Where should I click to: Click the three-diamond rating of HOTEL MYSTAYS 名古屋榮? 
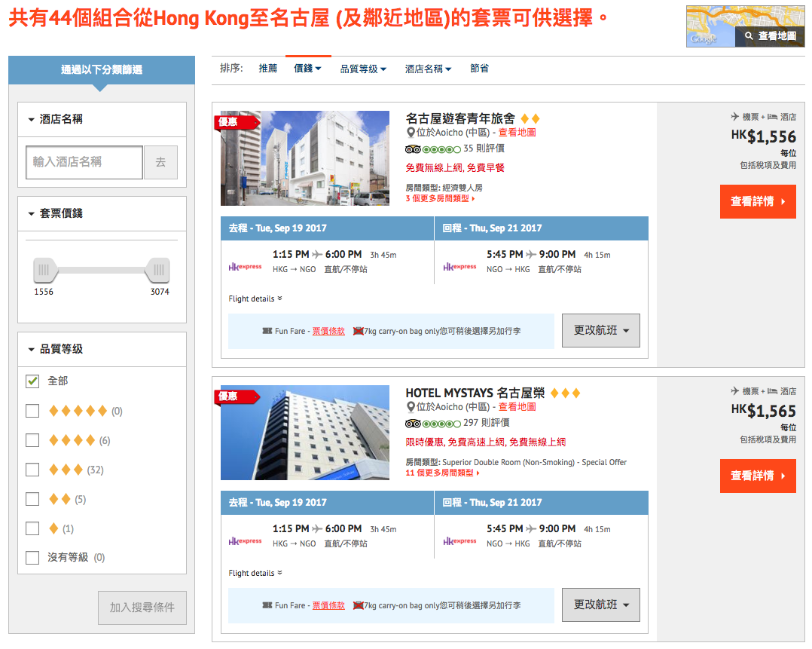pos(565,393)
